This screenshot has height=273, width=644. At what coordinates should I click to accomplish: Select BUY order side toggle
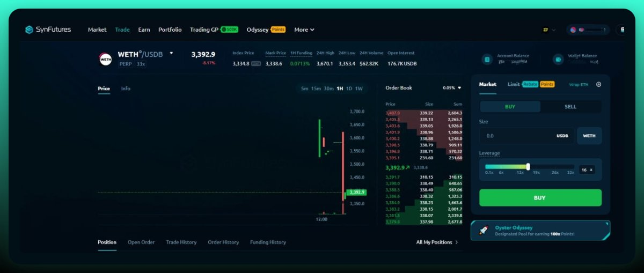click(510, 107)
